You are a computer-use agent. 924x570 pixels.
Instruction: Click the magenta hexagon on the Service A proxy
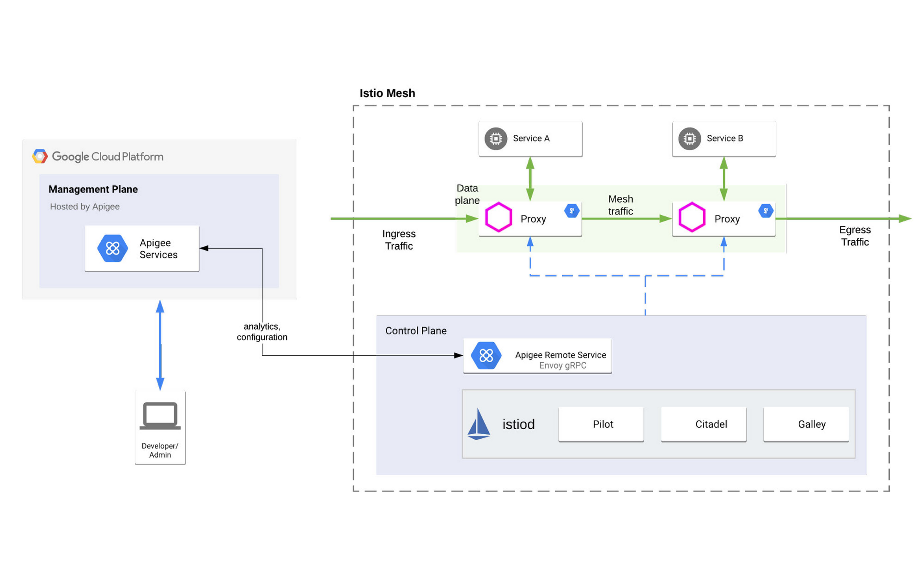pyautogui.click(x=498, y=217)
